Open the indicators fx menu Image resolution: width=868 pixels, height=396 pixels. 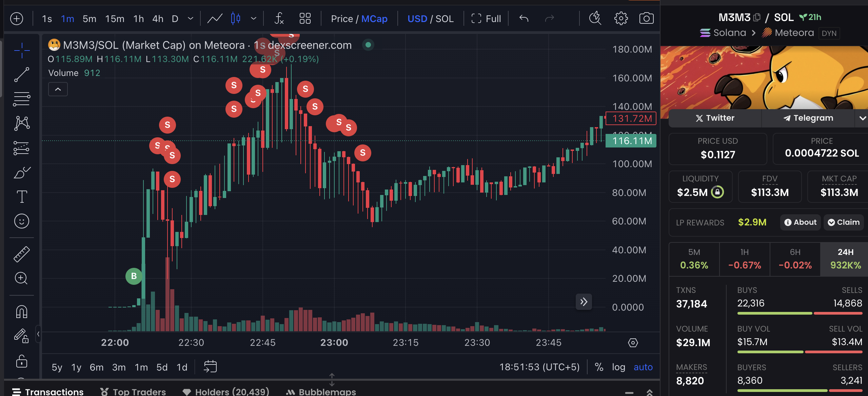click(279, 18)
